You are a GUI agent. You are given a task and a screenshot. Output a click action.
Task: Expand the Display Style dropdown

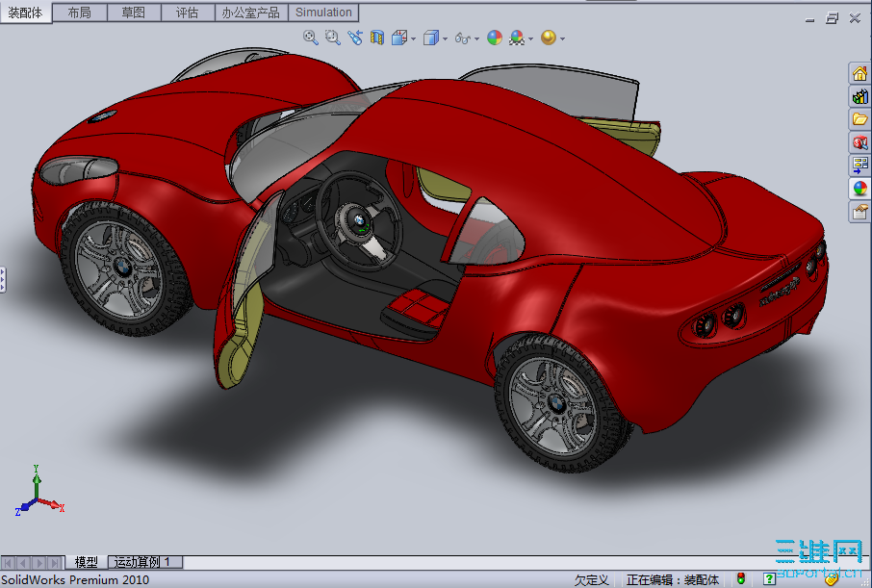(432, 38)
